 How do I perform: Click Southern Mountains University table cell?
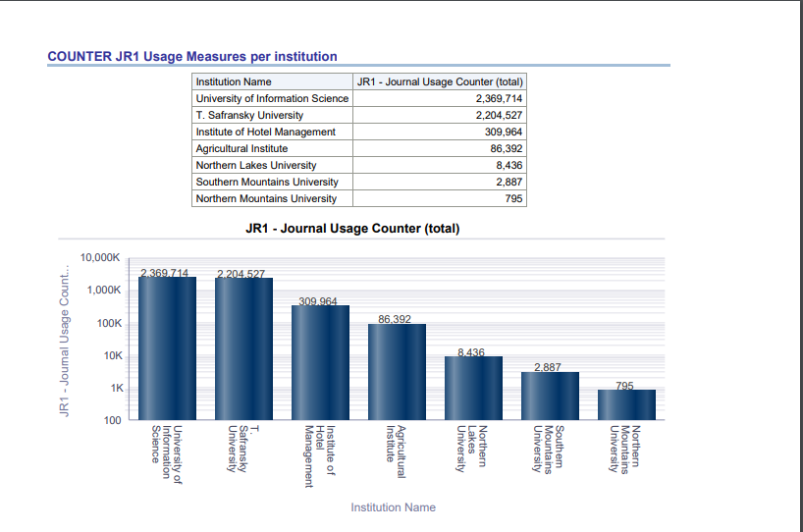point(267,182)
